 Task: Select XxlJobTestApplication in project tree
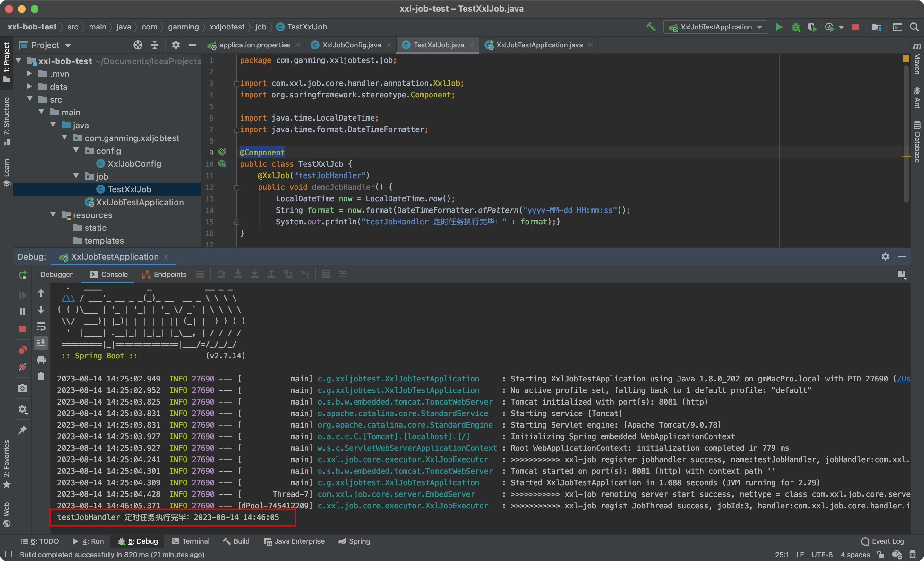coord(140,202)
